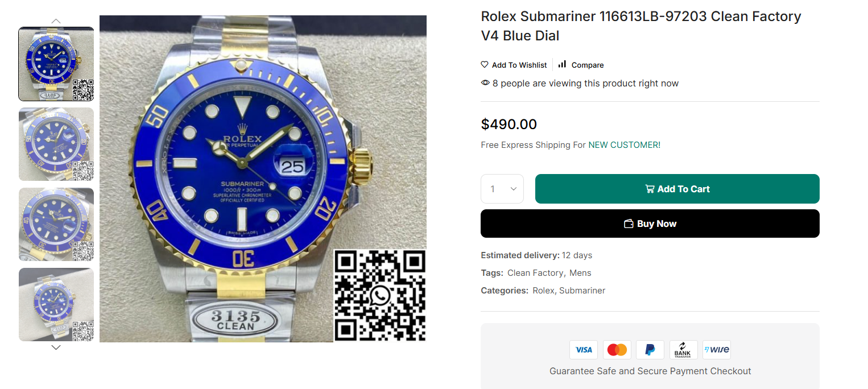Click the heart icon beside Add To Wishlist

pos(485,65)
